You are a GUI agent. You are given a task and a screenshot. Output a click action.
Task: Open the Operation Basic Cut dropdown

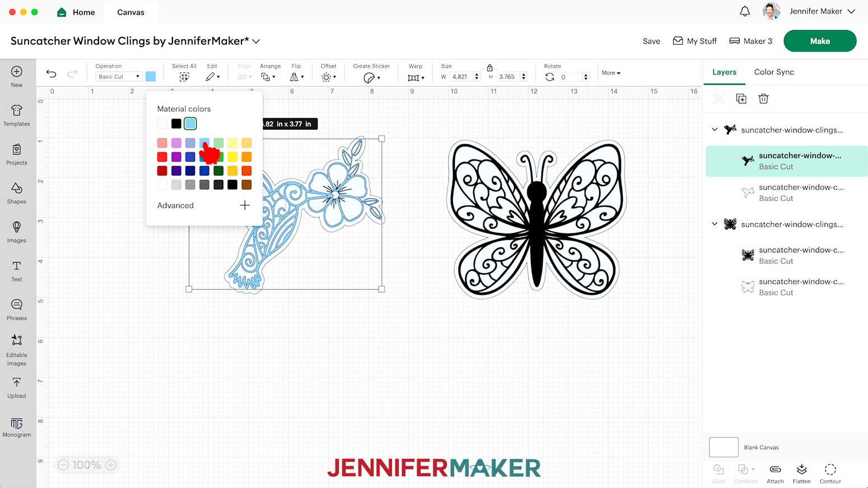click(119, 77)
